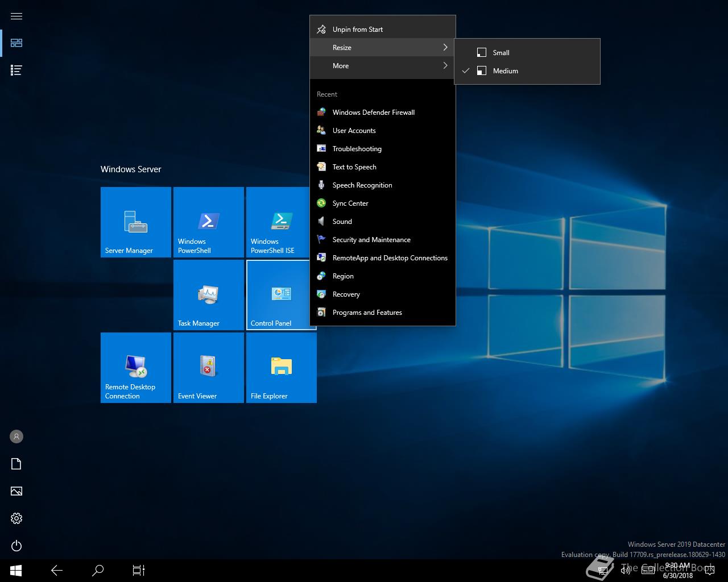Screen dimensions: 728x582
Task: Open taskbar Search magnifier
Action: (x=98, y=571)
